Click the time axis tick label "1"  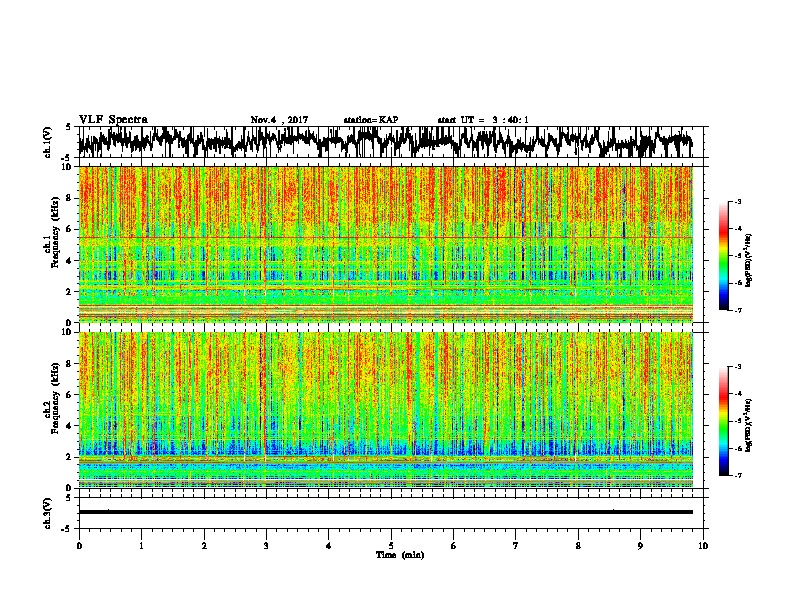click(x=141, y=546)
